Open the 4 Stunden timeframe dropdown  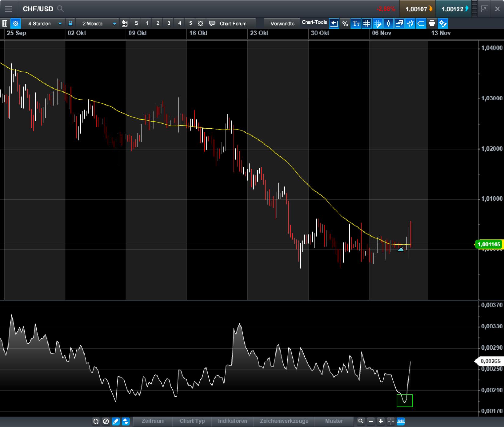click(x=44, y=23)
